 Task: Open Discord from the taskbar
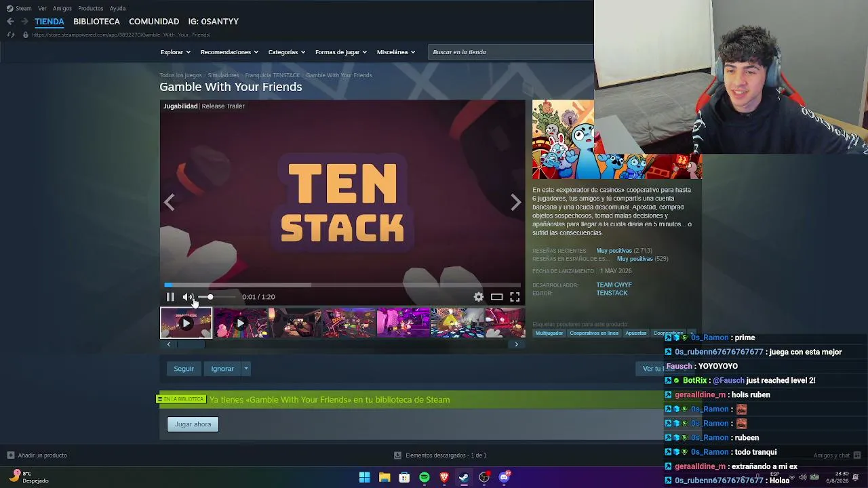pos(504,478)
